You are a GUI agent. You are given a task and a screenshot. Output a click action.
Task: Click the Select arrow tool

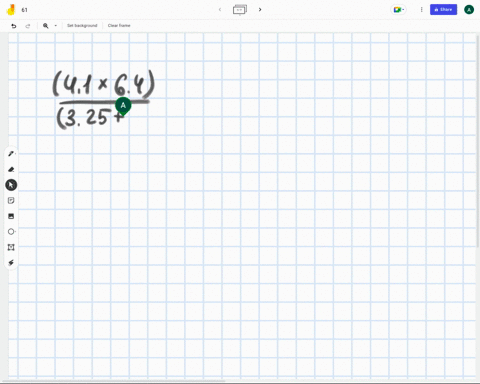click(x=11, y=185)
